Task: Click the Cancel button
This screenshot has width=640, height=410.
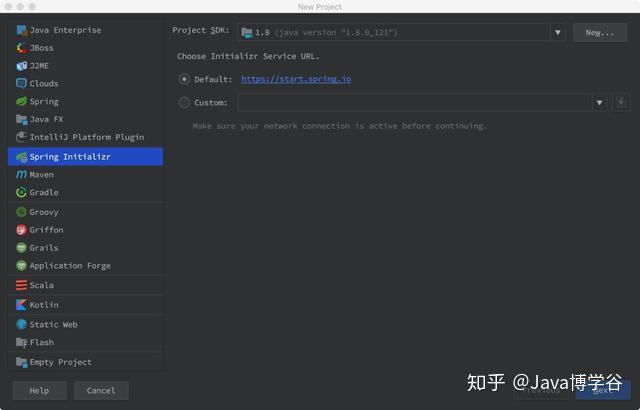Action: pyautogui.click(x=101, y=390)
